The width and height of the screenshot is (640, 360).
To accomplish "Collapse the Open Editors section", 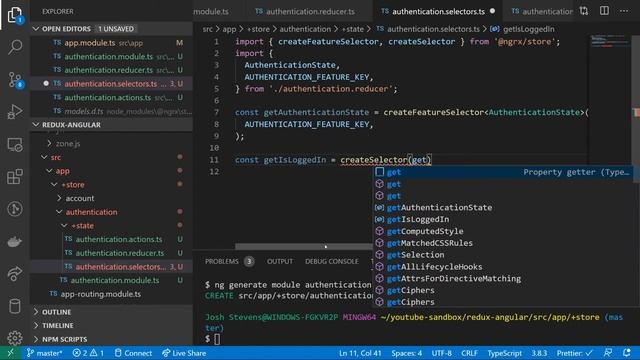I will (x=111, y=29).
